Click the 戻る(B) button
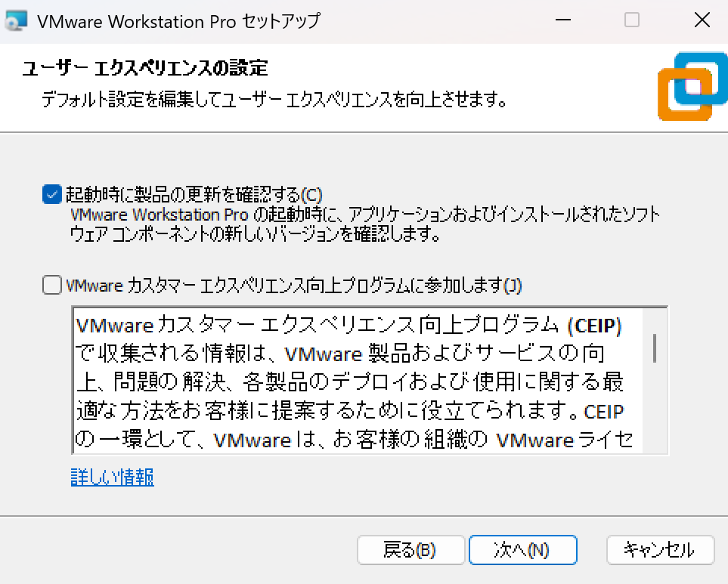The image size is (728, 584). click(410, 550)
